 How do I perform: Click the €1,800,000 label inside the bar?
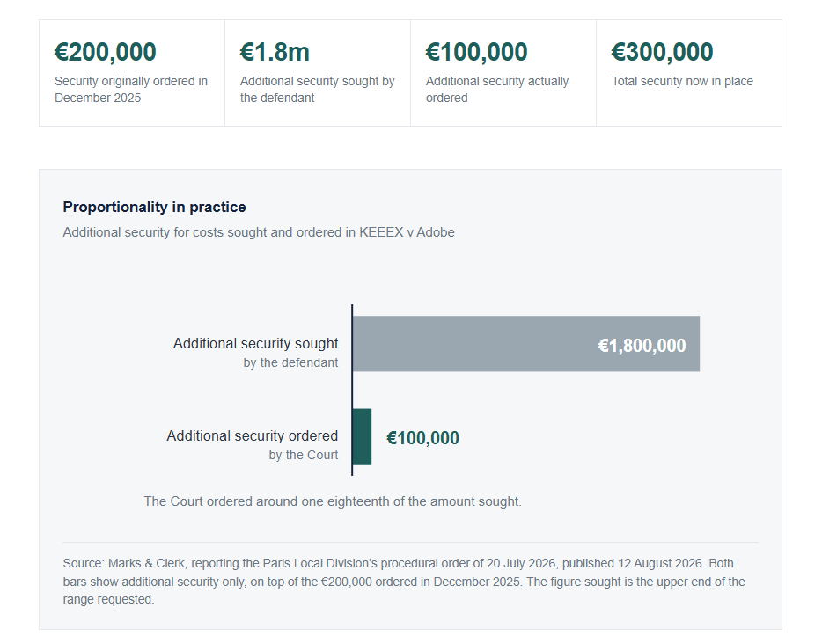pyautogui.click(x=642, y=346)
